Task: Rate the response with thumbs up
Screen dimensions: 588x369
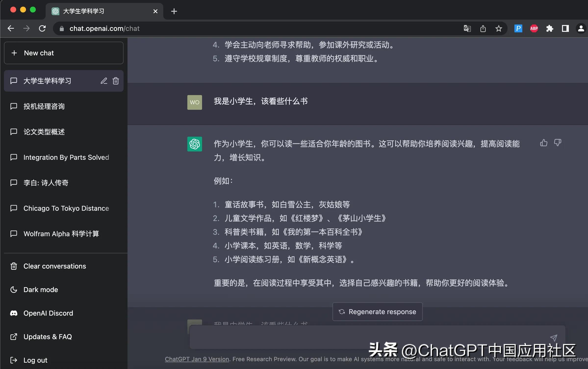Action: (543, 143)
